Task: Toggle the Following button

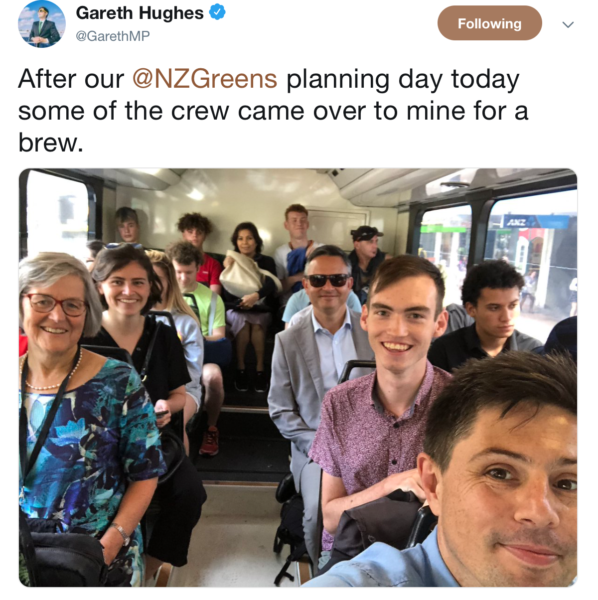Action: tap(489, 23)
